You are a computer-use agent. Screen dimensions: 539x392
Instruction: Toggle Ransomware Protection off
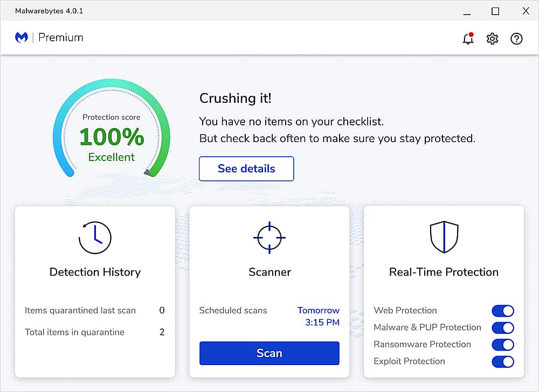[x=503, y=345]
